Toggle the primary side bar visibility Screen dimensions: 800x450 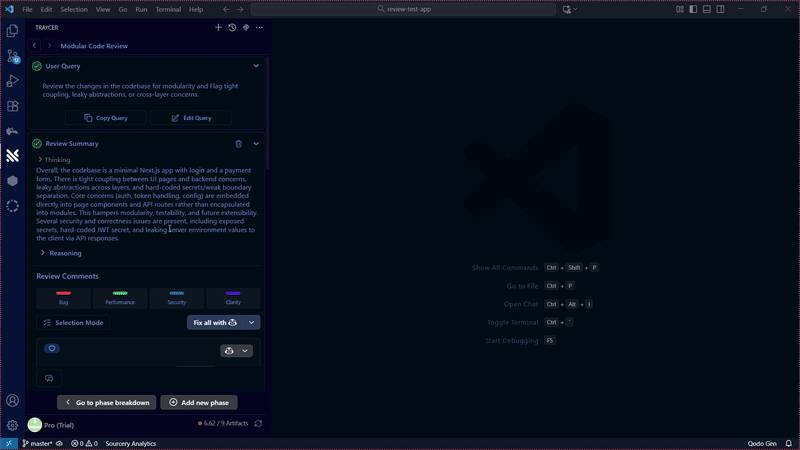pos(693,9)
